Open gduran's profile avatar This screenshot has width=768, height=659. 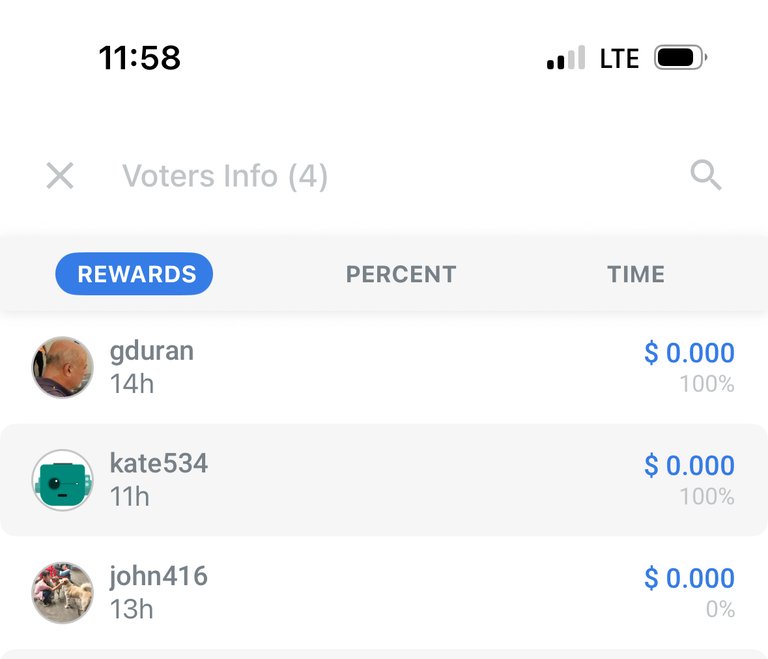point(63,367)
